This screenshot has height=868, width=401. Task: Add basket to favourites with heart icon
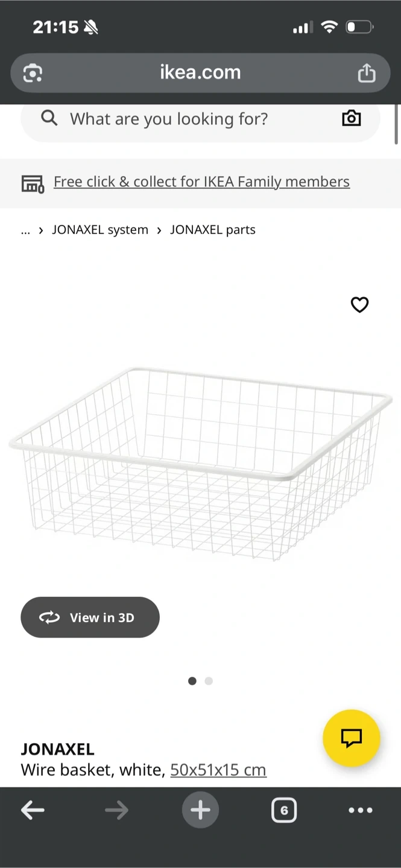click(359, 305)
